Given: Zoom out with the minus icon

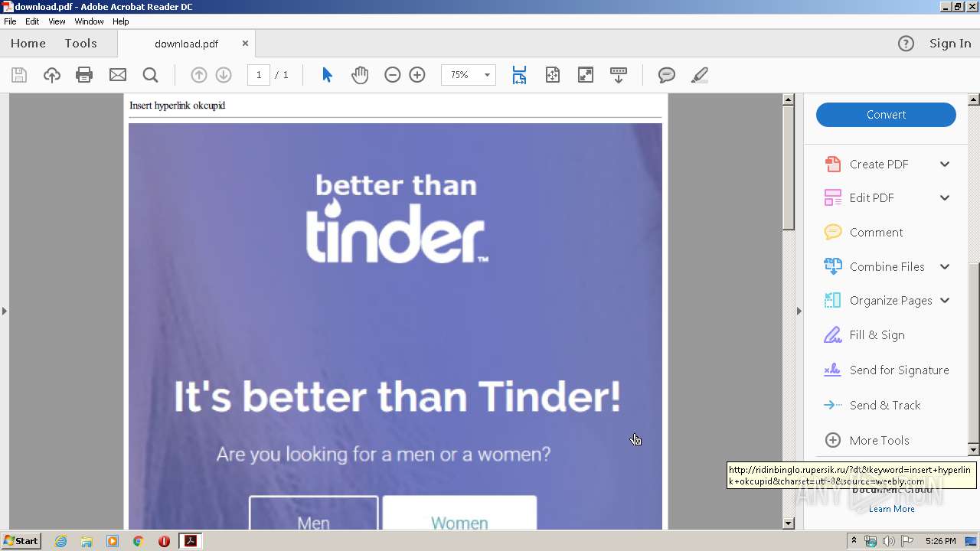Looking at the screenshot, I should [x=393, y=75].
